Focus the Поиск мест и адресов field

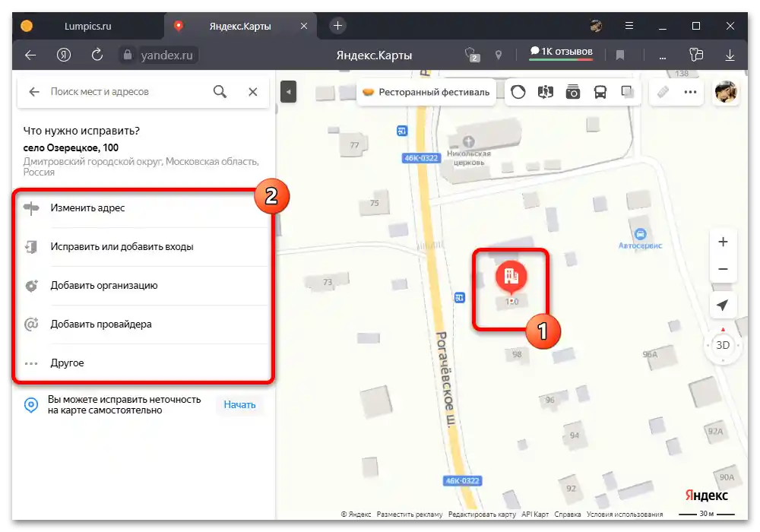tap(126, 91)
